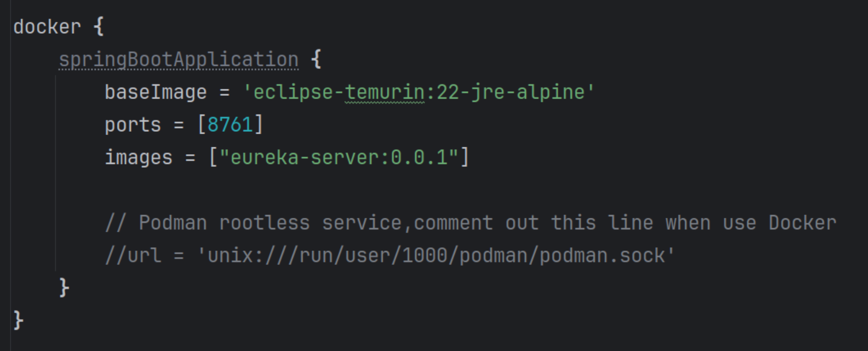This screenshot has width=868, height=351.
Task: Click the final closing brace of docker block
Action: pyautogui.click(x=18, y=320)
